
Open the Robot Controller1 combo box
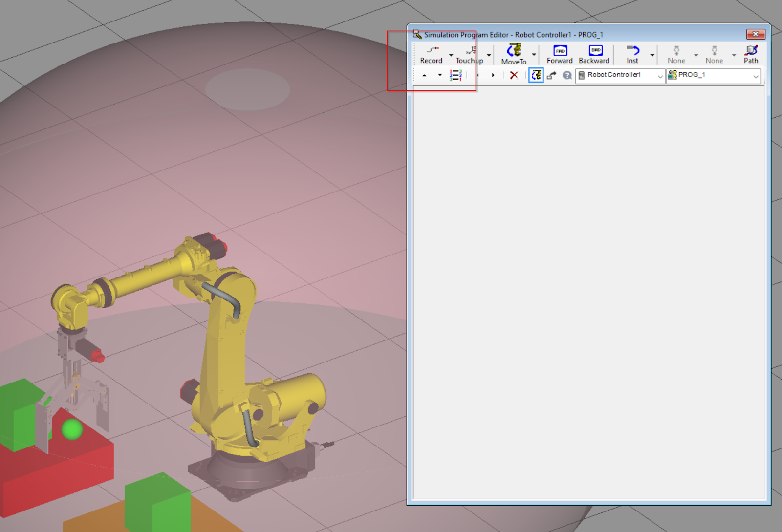click(620, 75)
